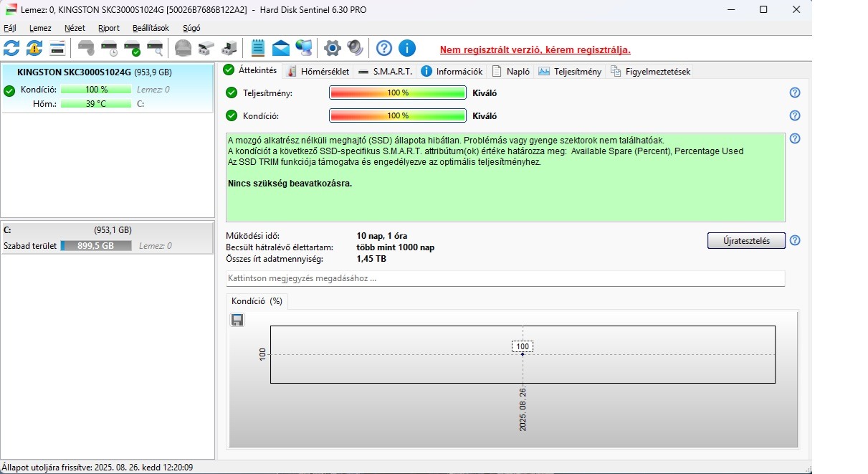This screenshot has width=868, height=474.
Task: Click help icon beside Teljesítmény bar
Action: pyautogui.click(x=794, y=93)
